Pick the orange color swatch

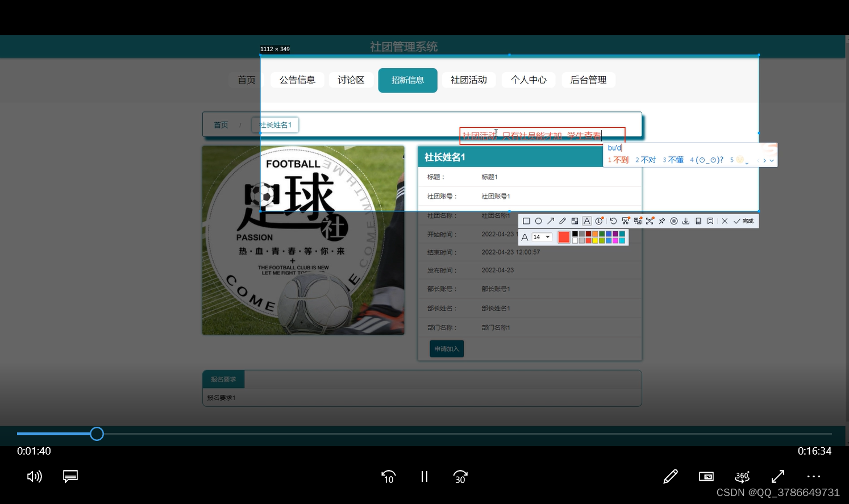click(x=595, y=234)
